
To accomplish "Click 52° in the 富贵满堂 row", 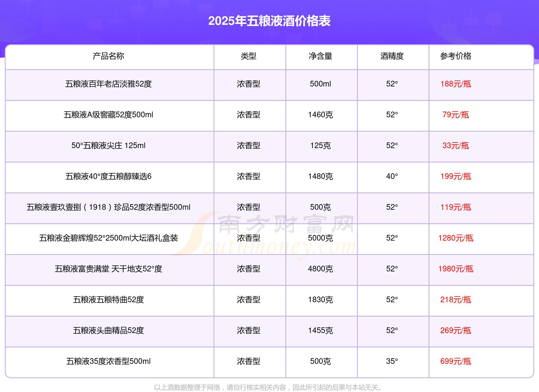I will tap(392, 269).
